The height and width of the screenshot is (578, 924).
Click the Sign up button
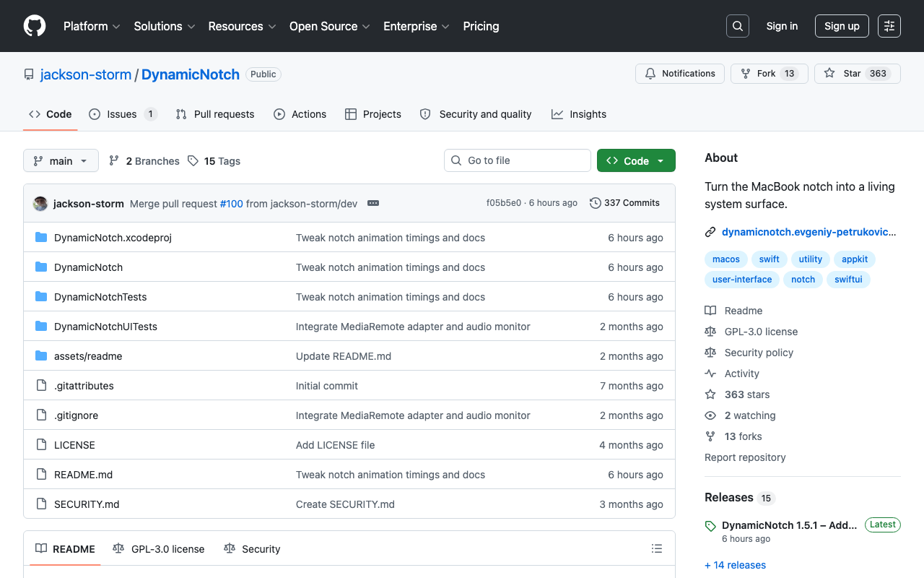click(842, 26)
